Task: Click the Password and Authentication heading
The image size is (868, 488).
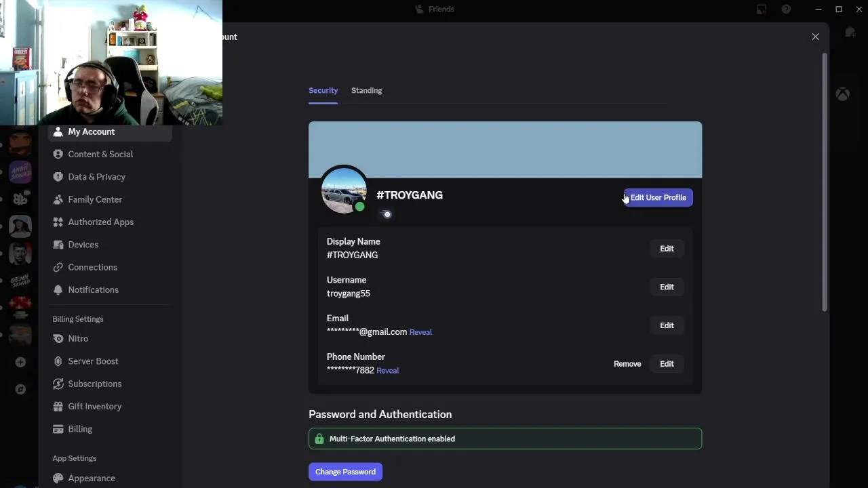Action: coord(380,414)
